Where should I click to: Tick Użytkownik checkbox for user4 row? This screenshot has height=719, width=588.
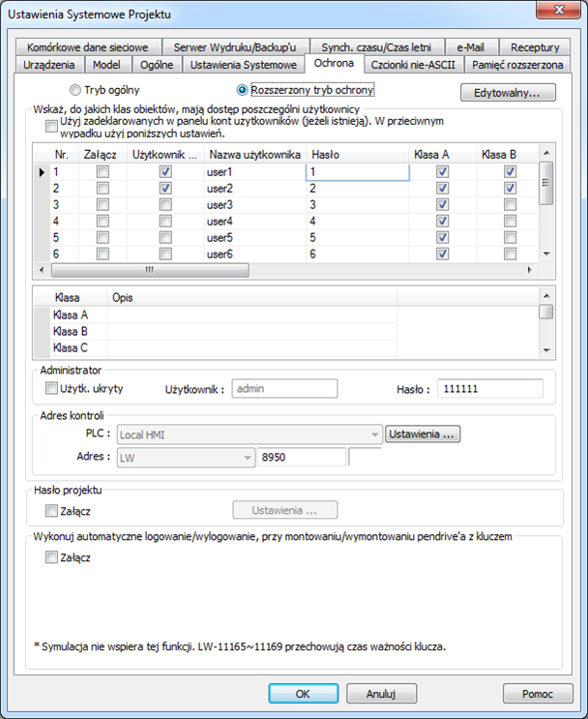165,221
